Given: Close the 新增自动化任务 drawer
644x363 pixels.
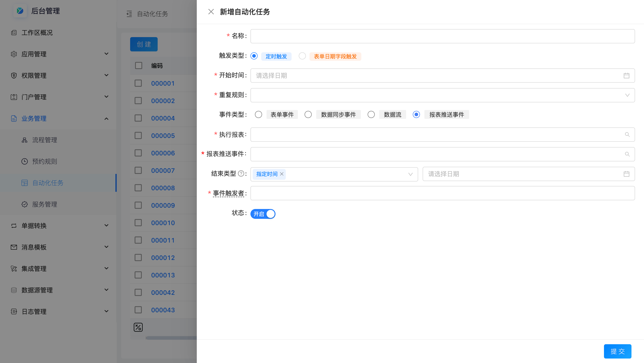Looking at the screenshot, I should pyautogui.click(x=211, y=12).
